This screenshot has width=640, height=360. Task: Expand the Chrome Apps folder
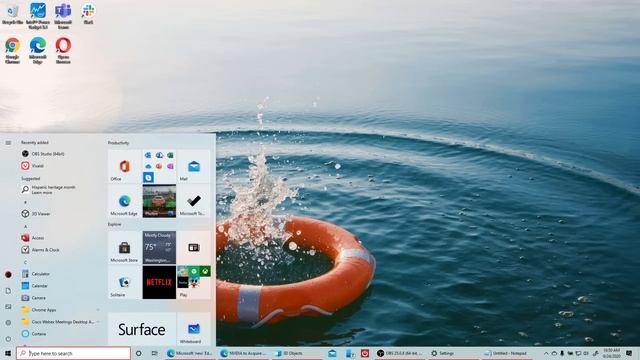point(60,310)
